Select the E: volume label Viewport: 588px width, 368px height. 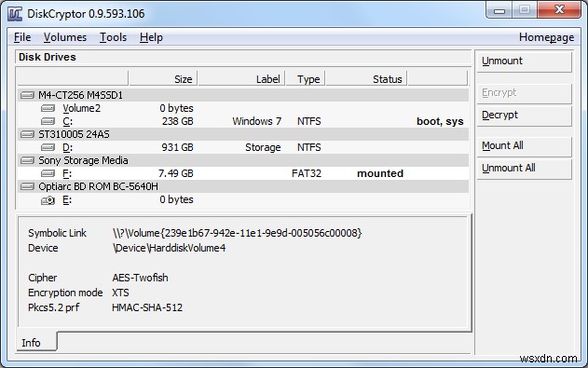tap(67, 199)
